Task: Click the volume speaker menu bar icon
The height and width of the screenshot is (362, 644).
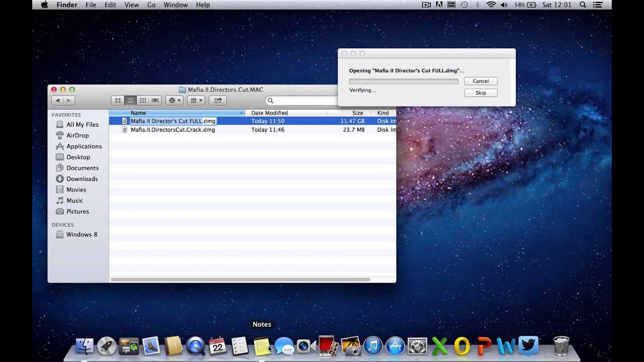Action: point(504,5)
